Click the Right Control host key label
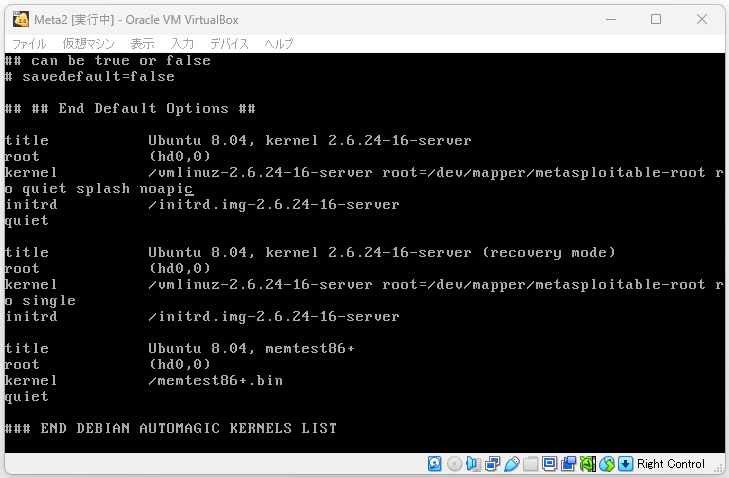This screenshot has height=478, width=729. pyautogui.click(x=671, y=464)
